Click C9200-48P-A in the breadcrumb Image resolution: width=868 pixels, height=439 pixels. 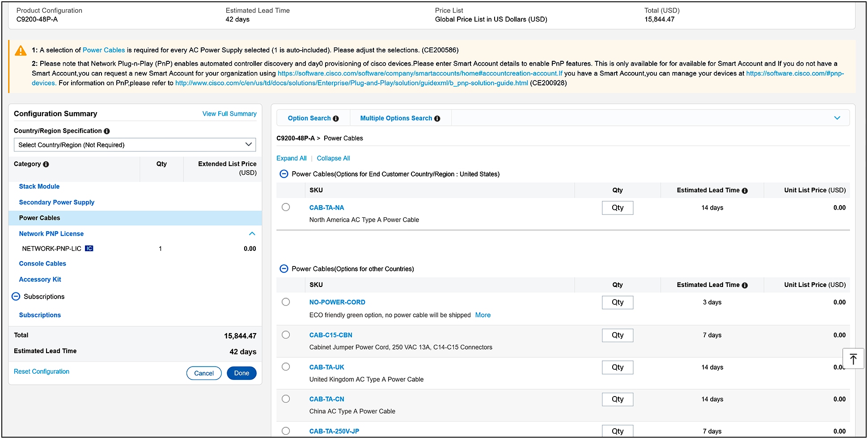click(296, 139)
